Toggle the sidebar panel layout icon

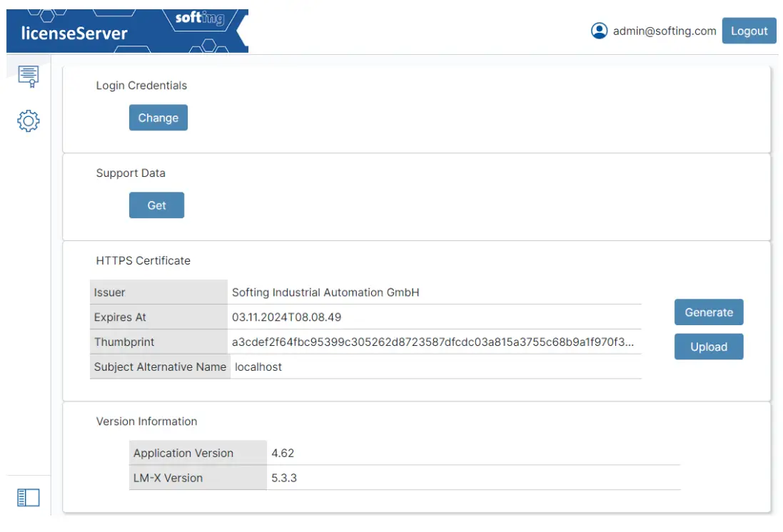28,497
